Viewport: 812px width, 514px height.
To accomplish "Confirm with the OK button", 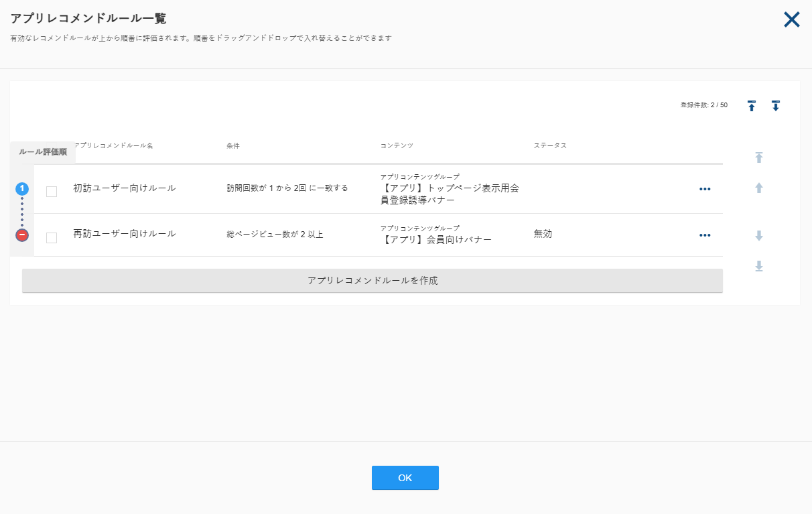I will pyautogui.click(x=405, y=478).
